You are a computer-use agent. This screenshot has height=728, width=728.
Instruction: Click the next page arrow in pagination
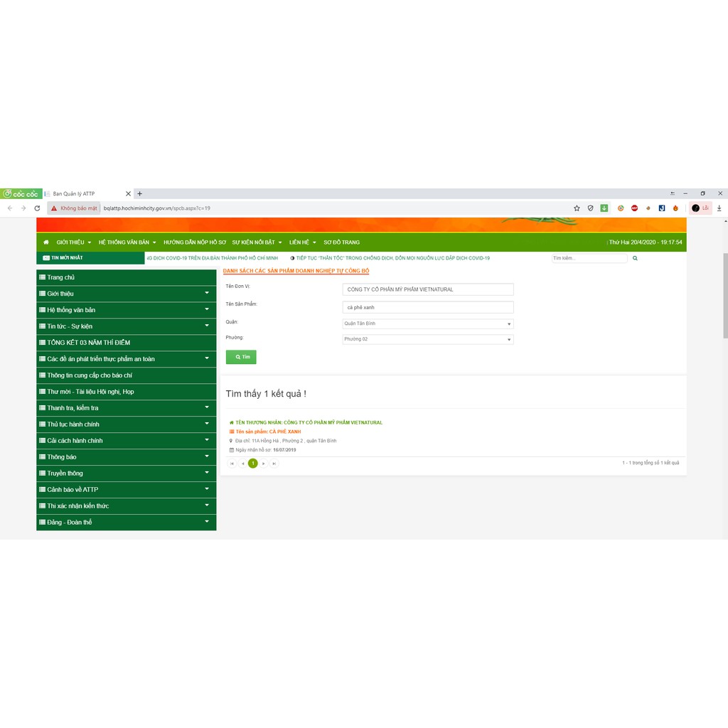tap(264, 464)
